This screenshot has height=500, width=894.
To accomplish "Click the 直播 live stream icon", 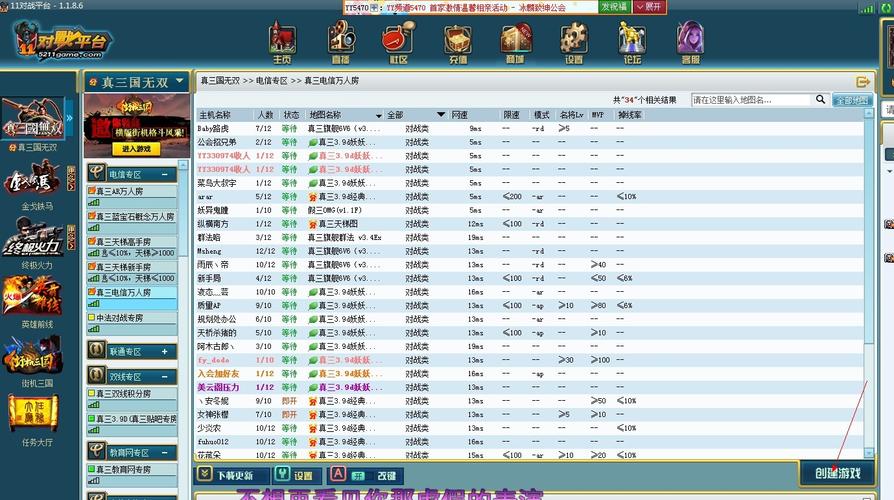I will pos(341,40).
